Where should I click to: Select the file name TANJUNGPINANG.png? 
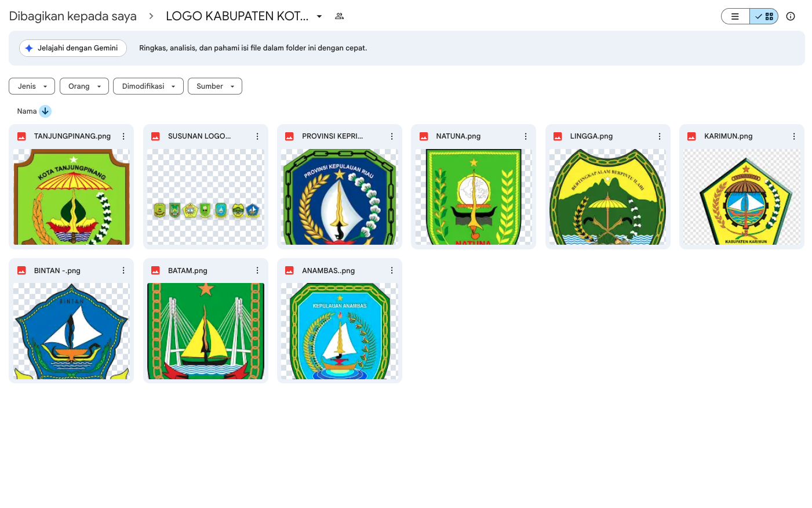click(72, 136)
